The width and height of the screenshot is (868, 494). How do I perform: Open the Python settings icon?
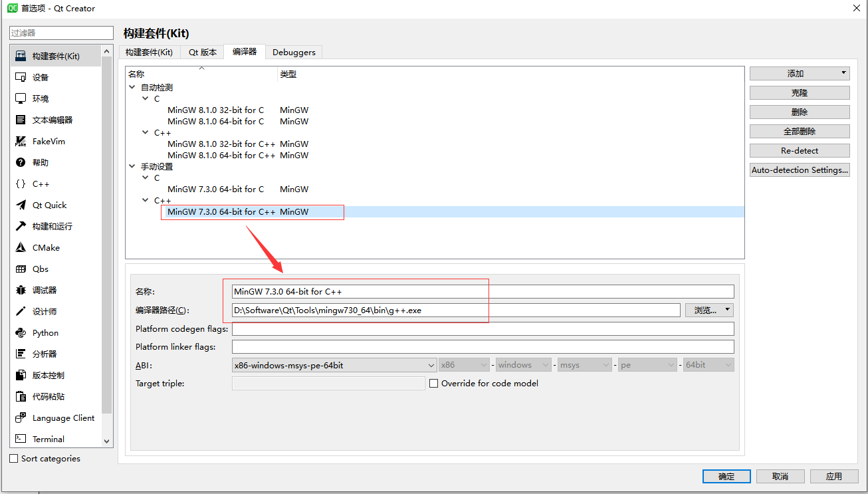[x=21, y=332]
